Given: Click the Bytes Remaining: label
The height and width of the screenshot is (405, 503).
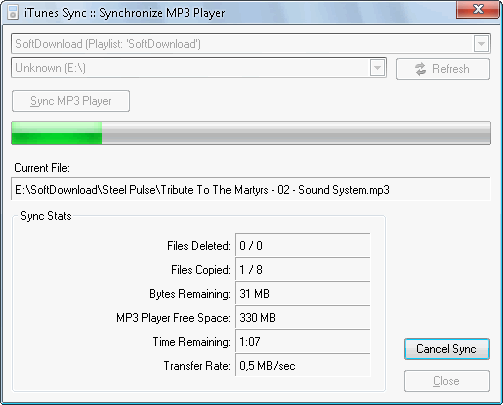Looking at the screenshot, I should (x=190, y=294).
